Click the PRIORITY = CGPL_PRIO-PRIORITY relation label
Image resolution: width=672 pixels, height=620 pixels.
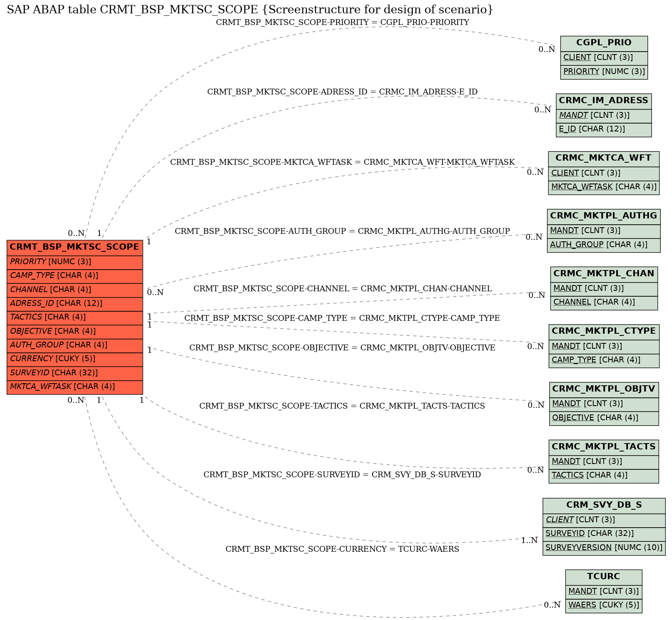point(342,22)
